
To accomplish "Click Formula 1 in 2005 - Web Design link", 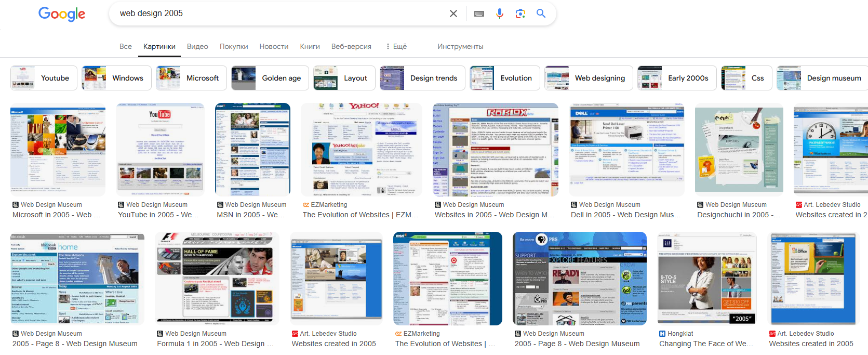I will pos(215,344).
